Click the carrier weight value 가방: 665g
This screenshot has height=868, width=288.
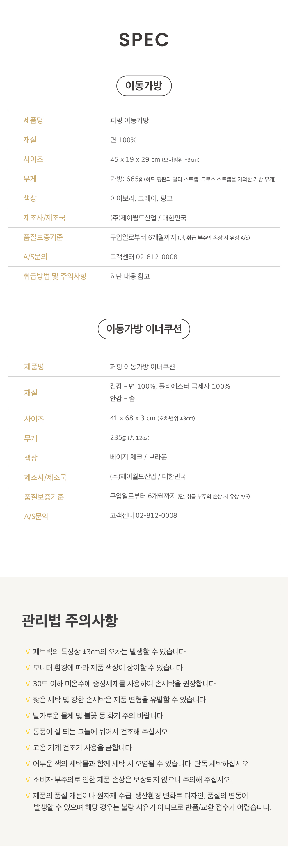tap(126, 179)
